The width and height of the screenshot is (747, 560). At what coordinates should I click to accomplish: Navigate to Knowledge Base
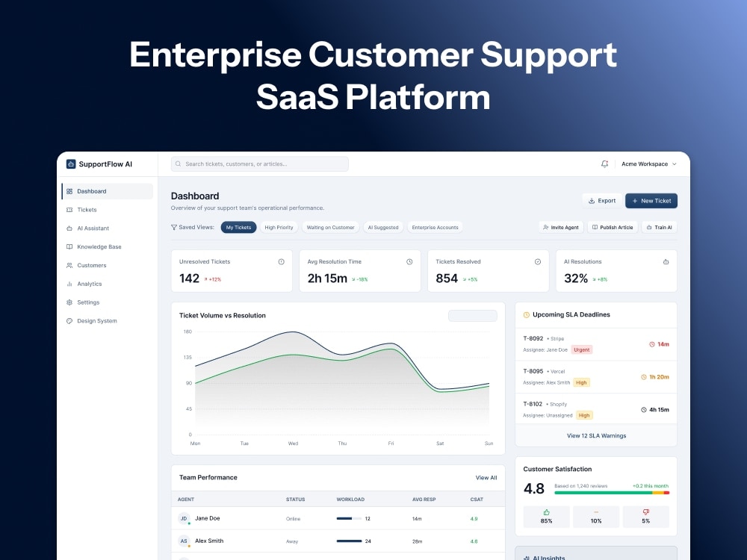pyautogui.click(x=108, y=246)
